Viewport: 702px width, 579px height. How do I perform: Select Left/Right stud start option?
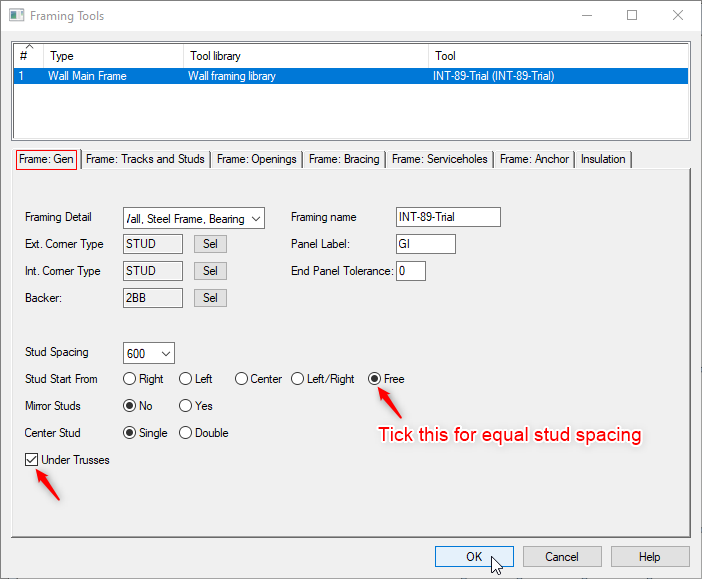[297, 379]
